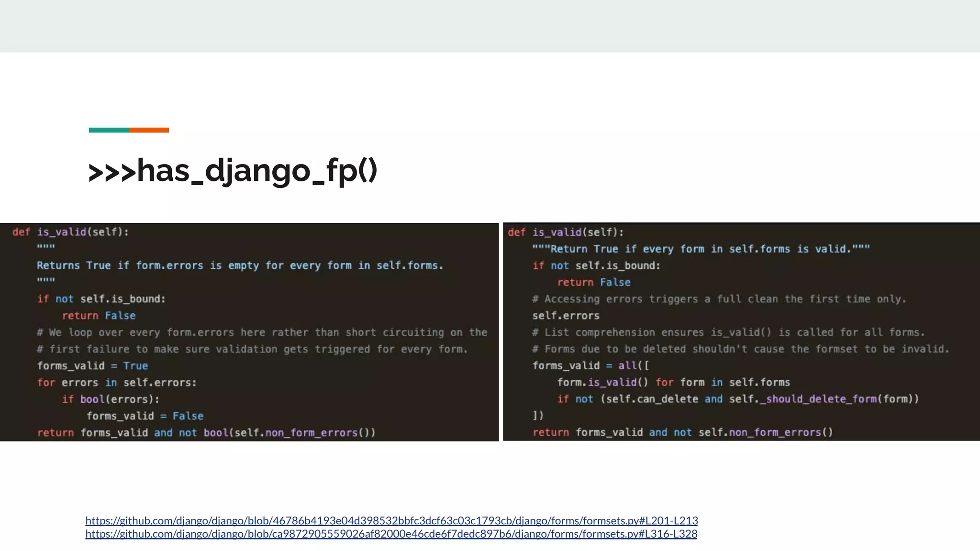Screen dimensions: 980x551
Task: Click the line "self.errors" in right code
Action: coord(566,316)
